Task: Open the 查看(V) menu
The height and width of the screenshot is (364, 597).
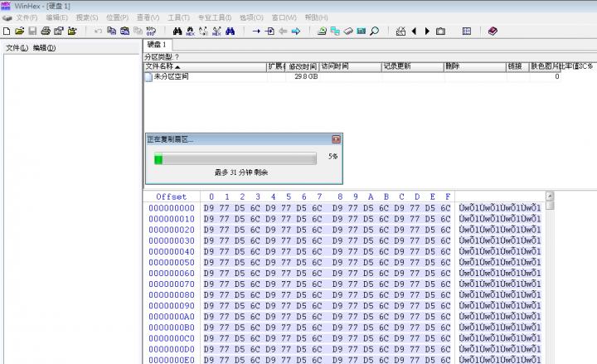Action: coord(148,17)
